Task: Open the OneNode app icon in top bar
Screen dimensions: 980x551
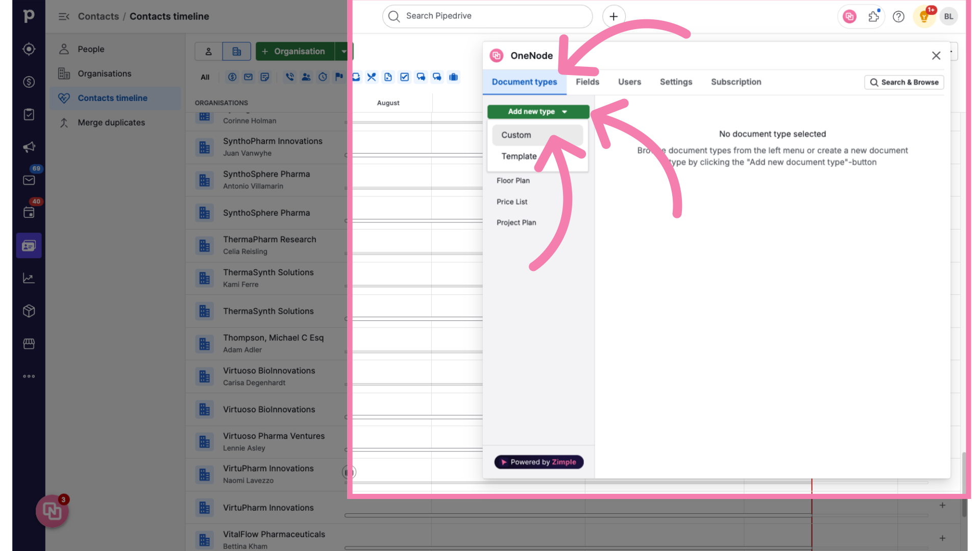Action: click(849, 16)
